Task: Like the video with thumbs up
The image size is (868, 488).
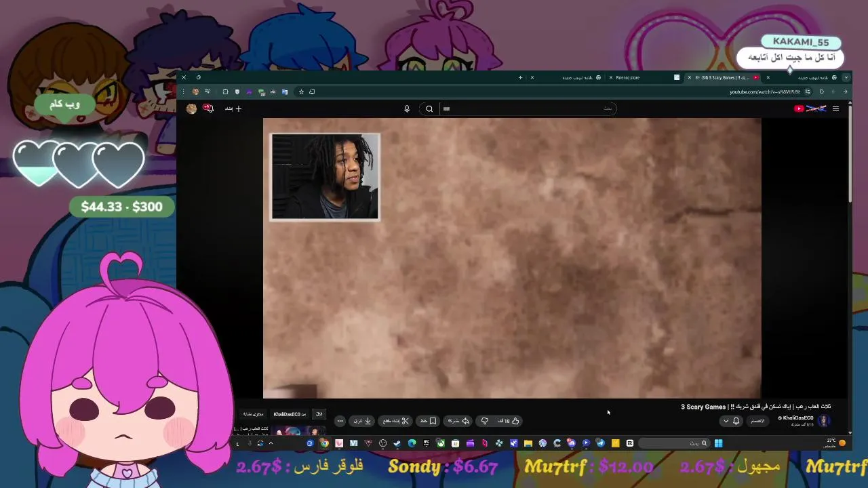Action: (509, 421)
